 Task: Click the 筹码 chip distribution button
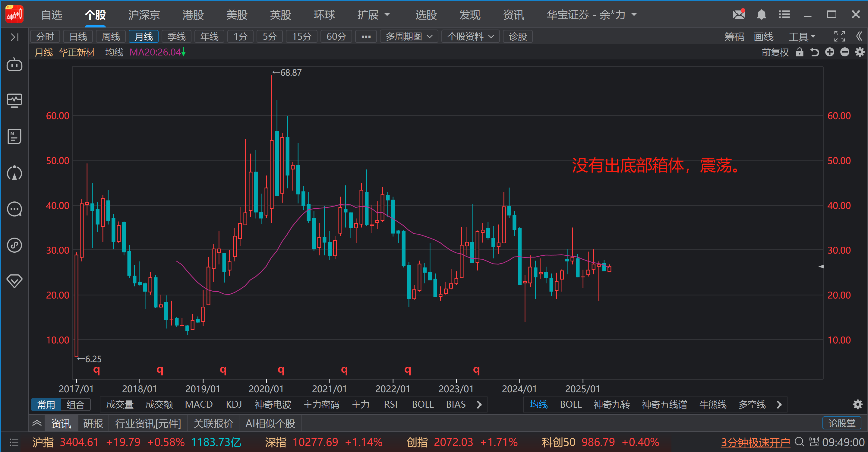pos(734,36)
